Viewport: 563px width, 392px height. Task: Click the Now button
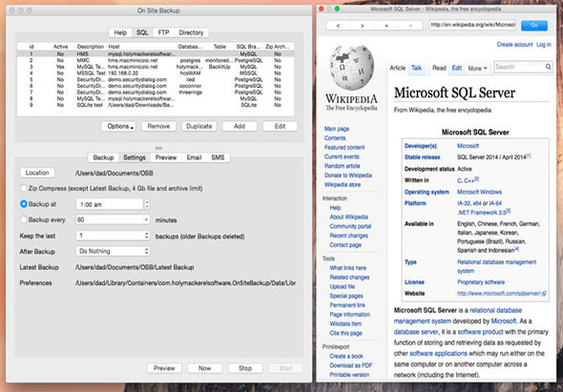(x=204, y=368)
